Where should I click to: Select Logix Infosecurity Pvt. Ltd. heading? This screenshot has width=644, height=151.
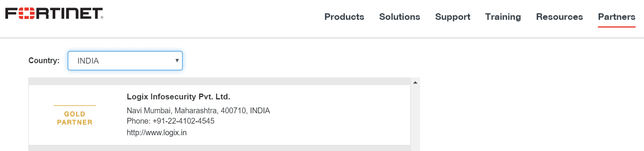(x=179, y=97)
